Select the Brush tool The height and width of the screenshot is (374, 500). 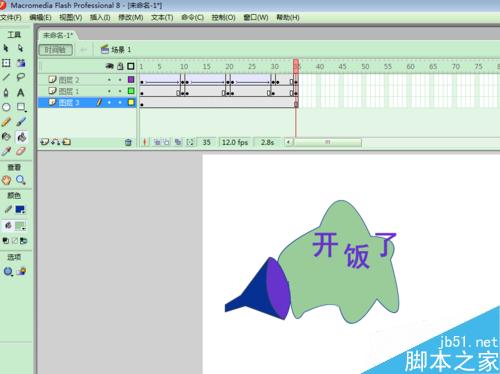point(21,122)
